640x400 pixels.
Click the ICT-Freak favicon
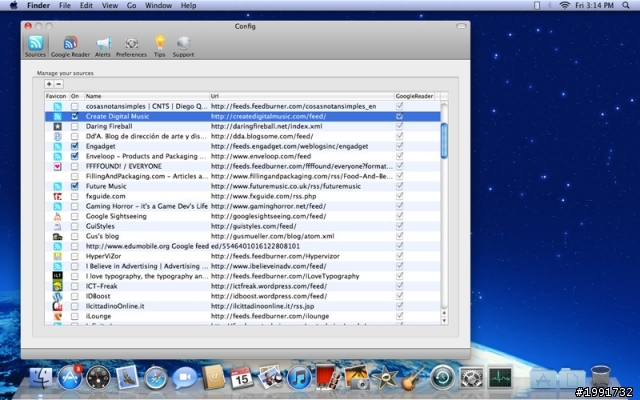tap(58, 286)
